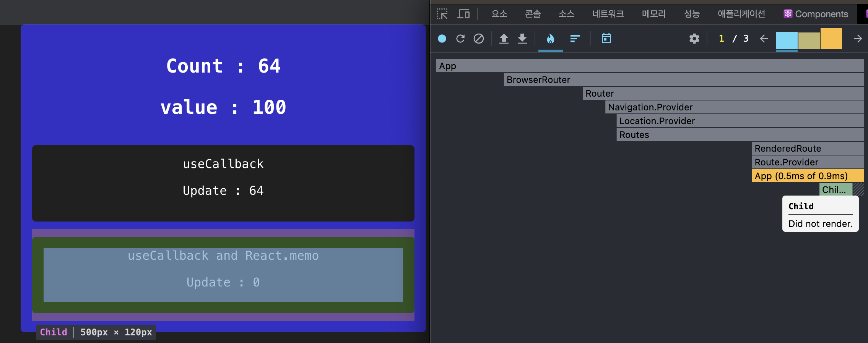Go to the previous commit arrow
Viewport: 868px width, 343px height.
coord(764,39)
